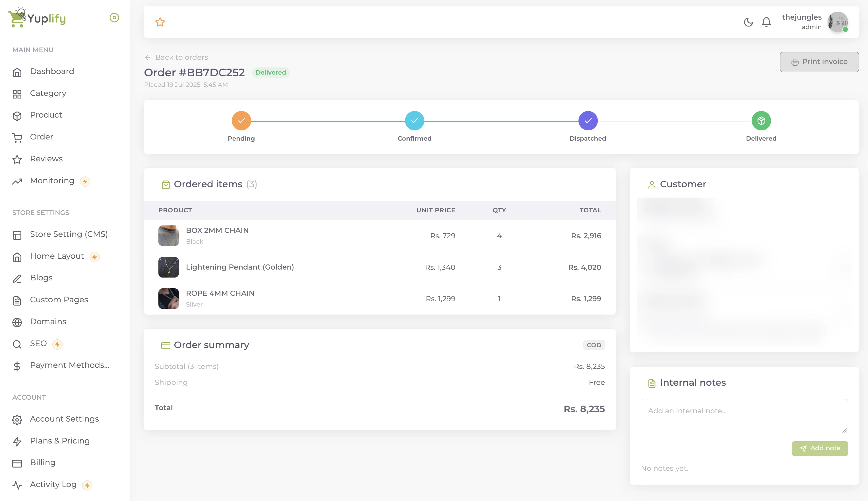868x501 pixels.
Task: Open ROPE 4MM CHAIN product thumbnail
Action: pyautogui.click(x=168, y=299)
